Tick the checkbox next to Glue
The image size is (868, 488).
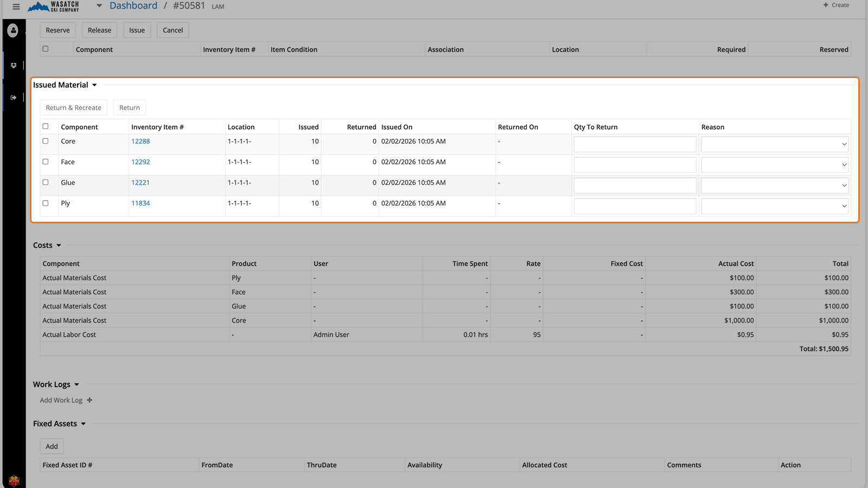point(46,182)
